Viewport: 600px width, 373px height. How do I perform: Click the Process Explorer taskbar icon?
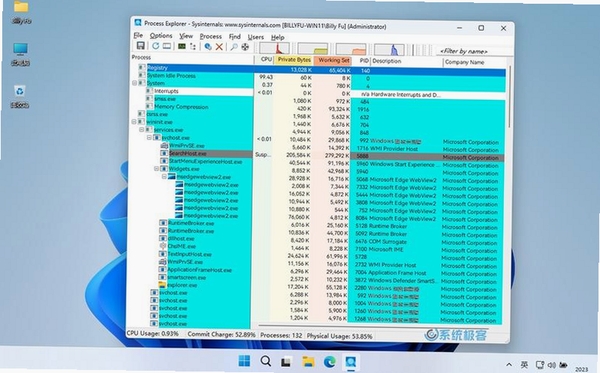click(351, 362)
